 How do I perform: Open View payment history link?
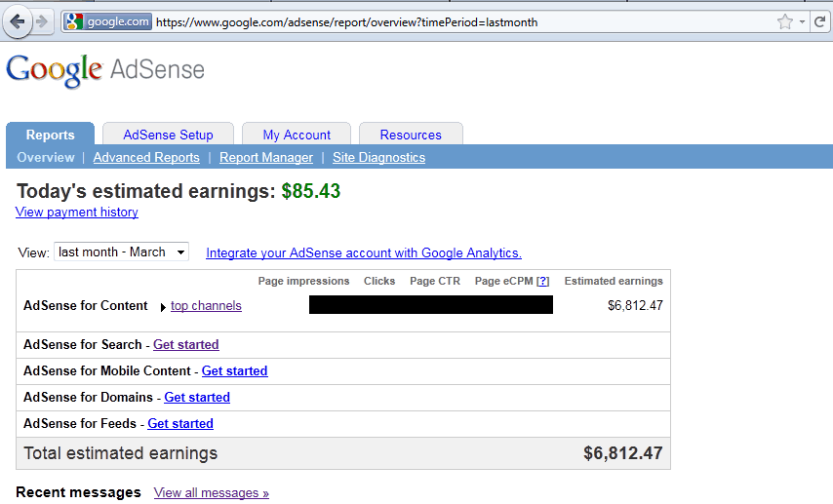(76, 212)
